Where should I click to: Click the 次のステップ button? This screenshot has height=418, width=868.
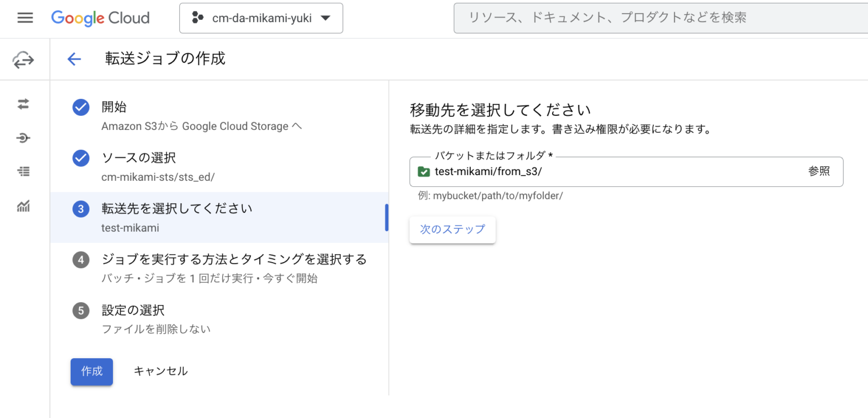pos(452,230)
